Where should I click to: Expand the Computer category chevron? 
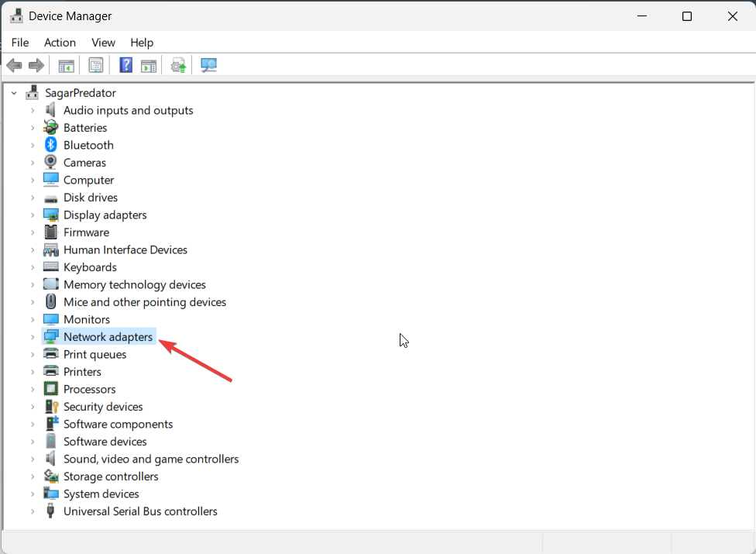pos(33,181)
